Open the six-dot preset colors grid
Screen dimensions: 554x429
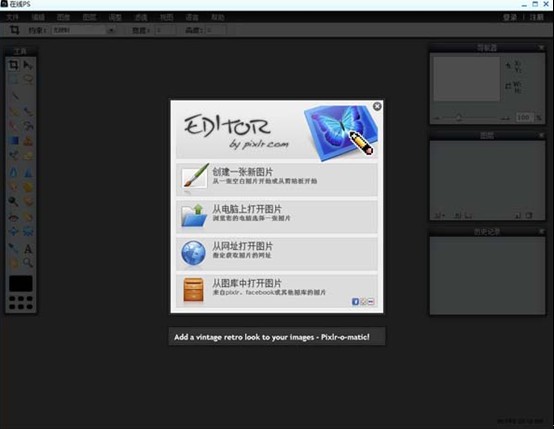21,302
